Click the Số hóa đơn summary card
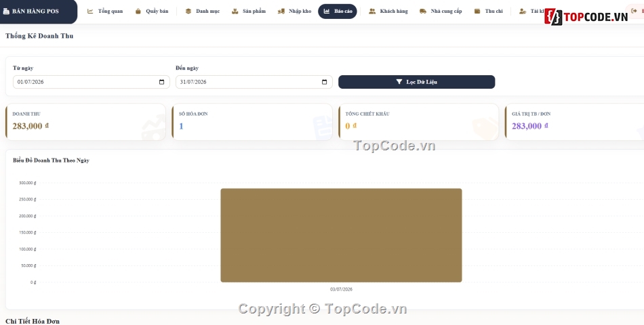Viewport: 644px width, 325px height. point(251,122)
